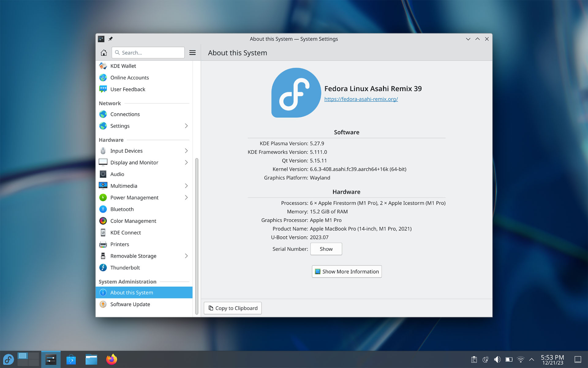
Task: Select Software Update menu item
Action: (x=130, y=304)
